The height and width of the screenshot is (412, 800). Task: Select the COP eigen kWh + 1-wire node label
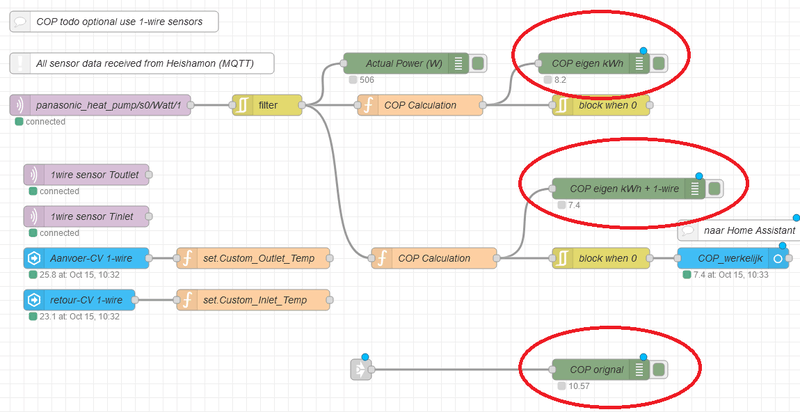(x=624, y=189)
